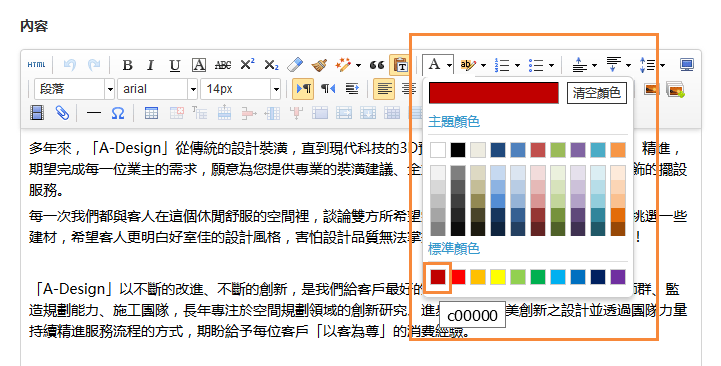Open paragraph spacing before dropdown arrow
This screenshot has width=721, height=366.
pyautogui.click(x=594, y=65)
